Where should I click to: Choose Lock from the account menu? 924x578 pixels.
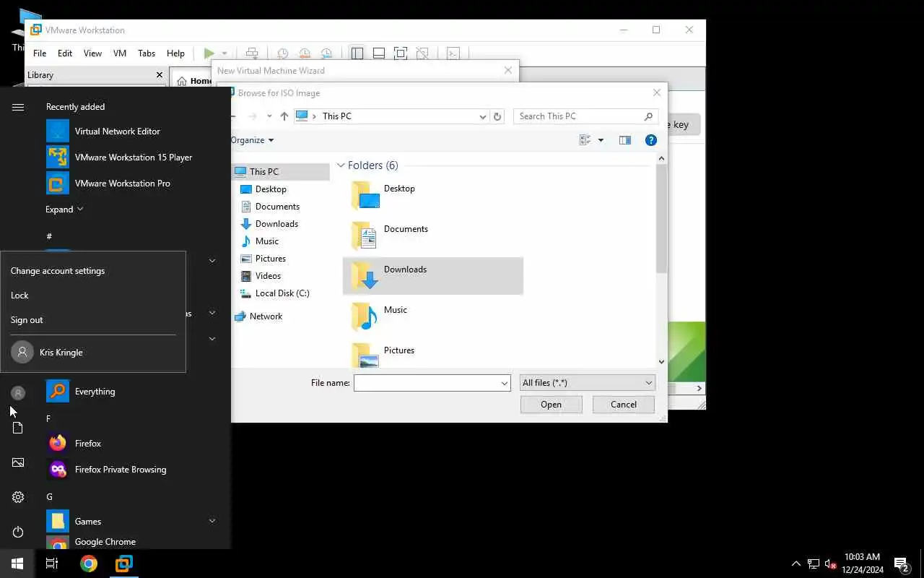[x=93, y=296]
